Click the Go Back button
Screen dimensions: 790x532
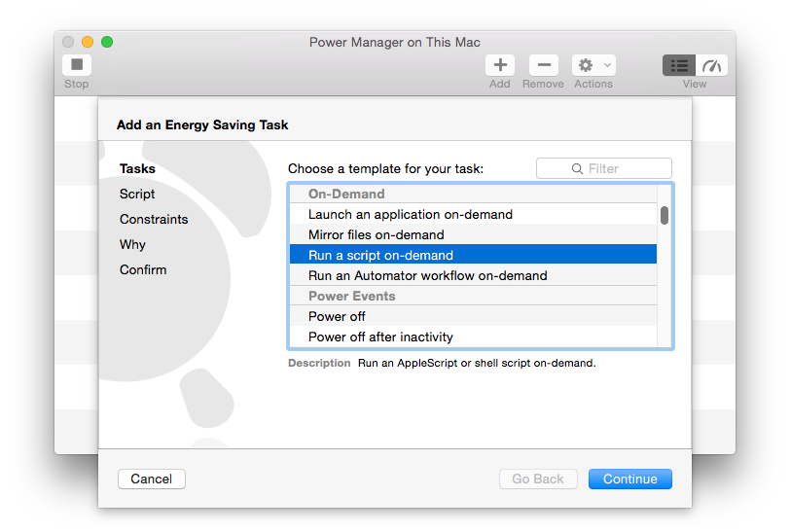point(538,479)
